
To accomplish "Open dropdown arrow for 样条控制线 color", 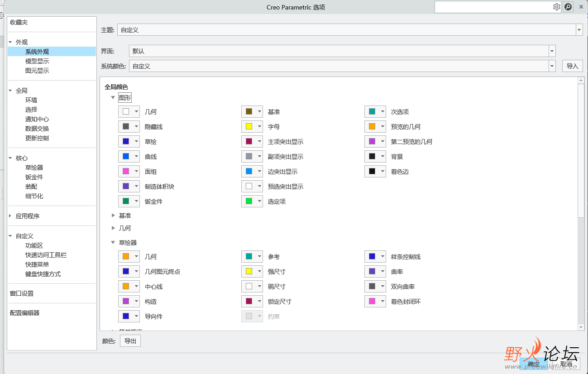I will tap(382, 256).
